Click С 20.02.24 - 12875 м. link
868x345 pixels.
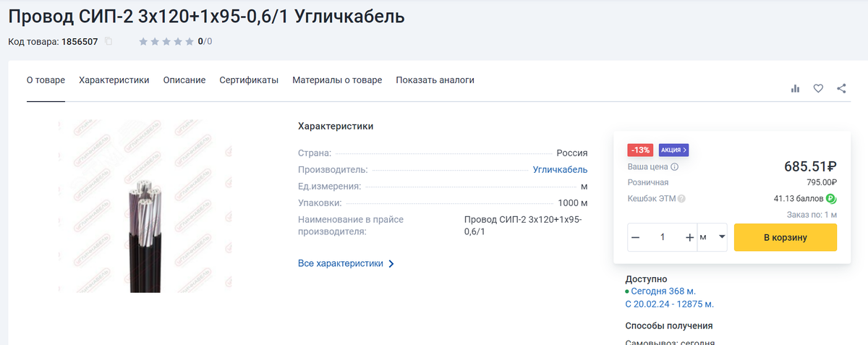coord(669,304)
